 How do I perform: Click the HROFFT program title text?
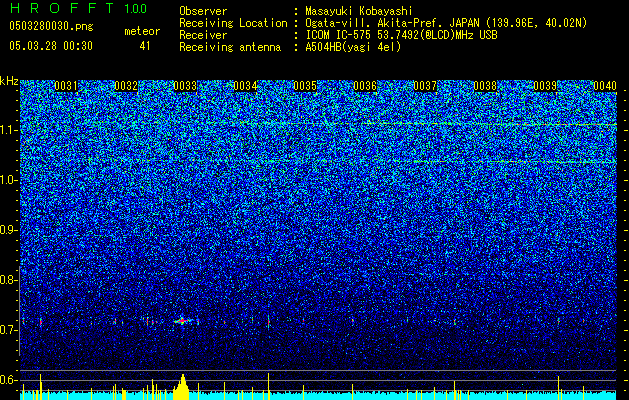(63, 8)
